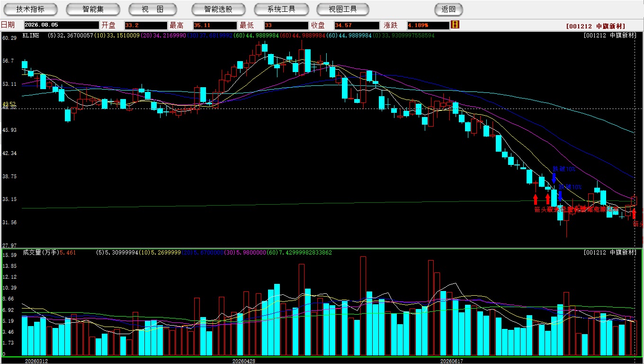Click the upper blue 跌破10% down arrow

coord(554,179)
